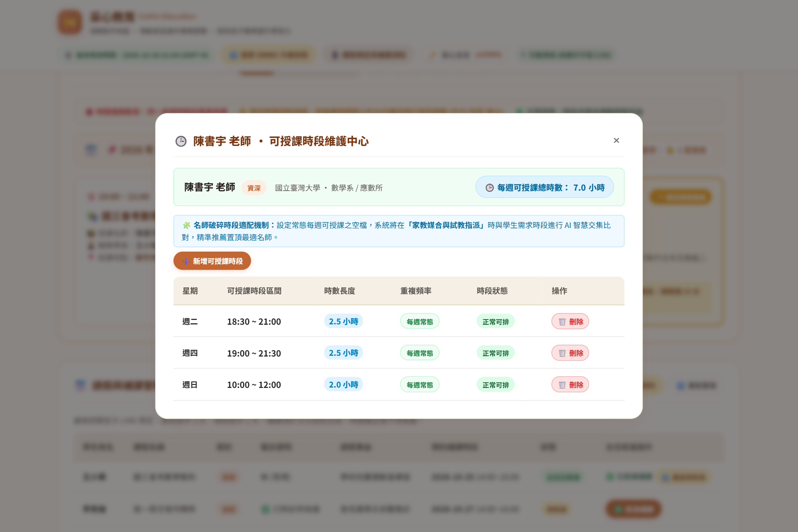Click the time range 18:30 ~ 21:00

point(254,321)
